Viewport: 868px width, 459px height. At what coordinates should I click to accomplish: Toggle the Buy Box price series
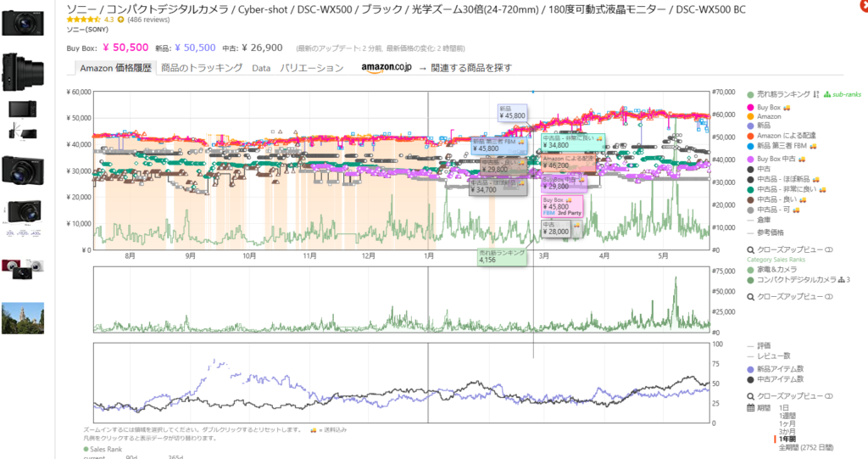click(768, 108)
